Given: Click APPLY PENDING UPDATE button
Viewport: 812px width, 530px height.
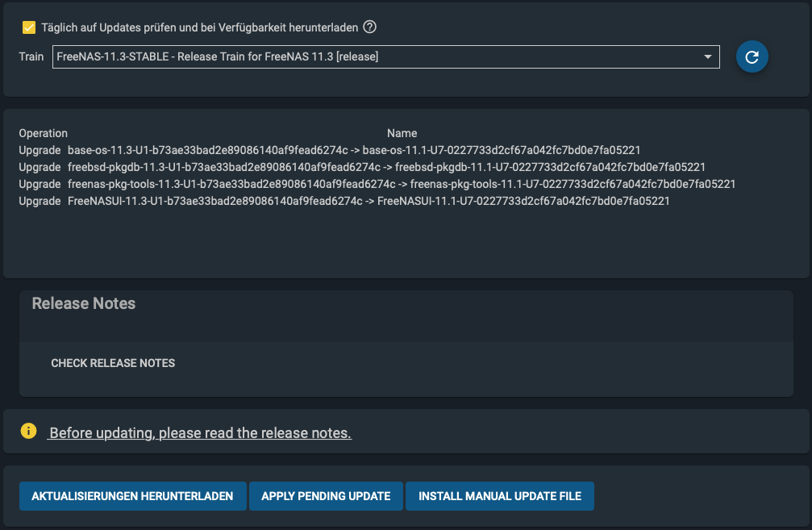Looking at the screenshot, I should point(326,496).
